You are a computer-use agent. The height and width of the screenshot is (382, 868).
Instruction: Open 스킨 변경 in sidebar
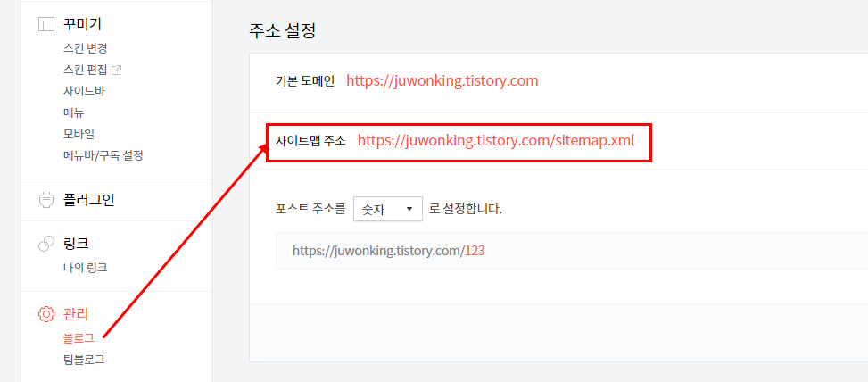86,48
